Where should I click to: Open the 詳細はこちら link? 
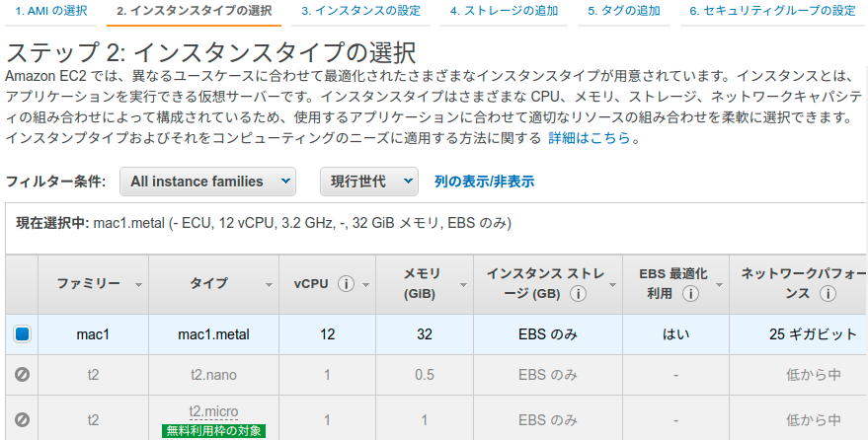590,138
